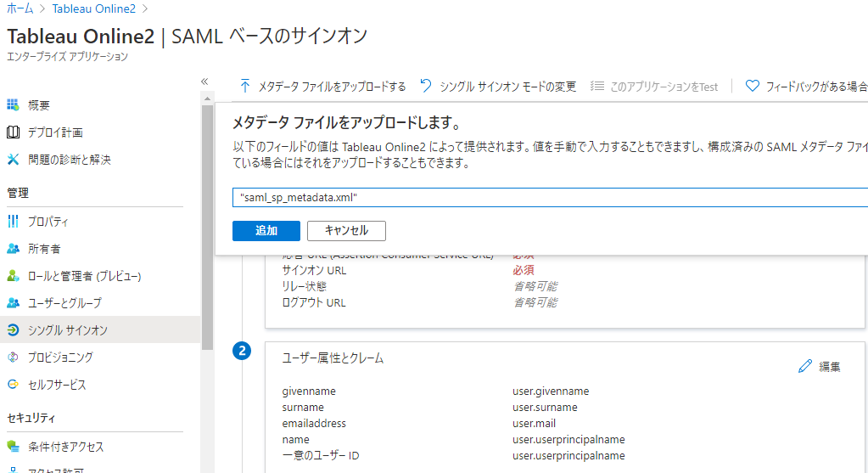Open デプロイ計画 menu item
The height and width of the screenshot is (473, 868).
point(55,132)
